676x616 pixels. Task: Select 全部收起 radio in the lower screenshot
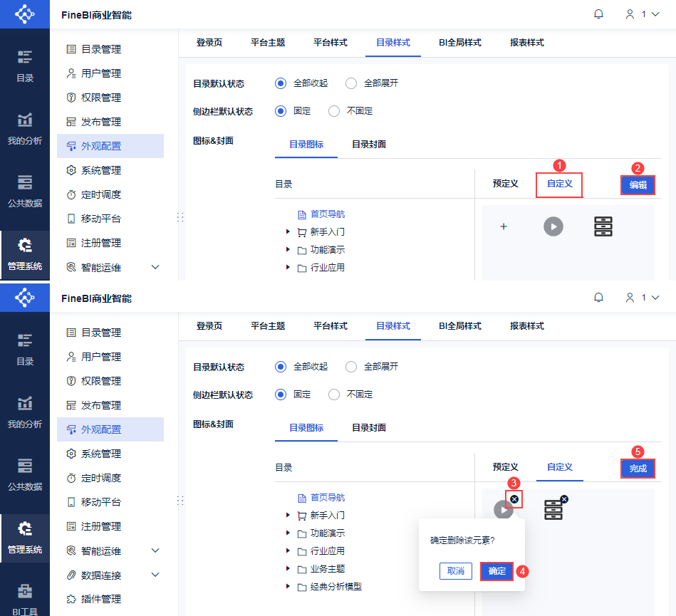tap(280, 367)
